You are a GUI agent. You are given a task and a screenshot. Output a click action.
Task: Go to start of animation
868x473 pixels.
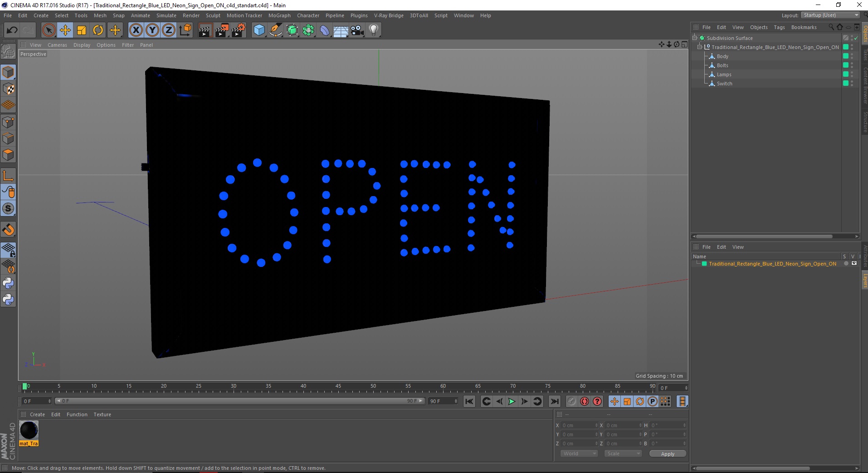[469, 401]
